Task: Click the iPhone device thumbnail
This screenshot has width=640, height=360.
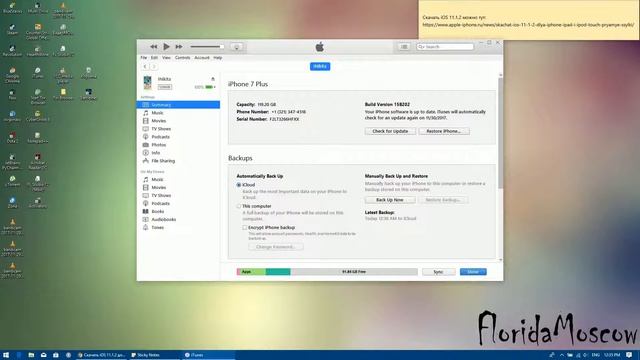Action: pos(147,83)
